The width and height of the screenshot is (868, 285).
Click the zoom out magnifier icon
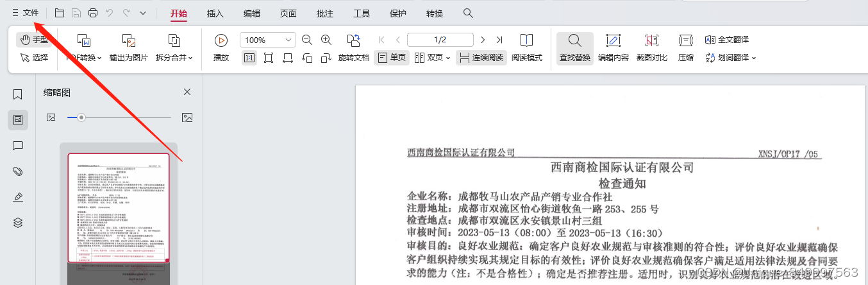pyautogui.click(x=307, y=40)
